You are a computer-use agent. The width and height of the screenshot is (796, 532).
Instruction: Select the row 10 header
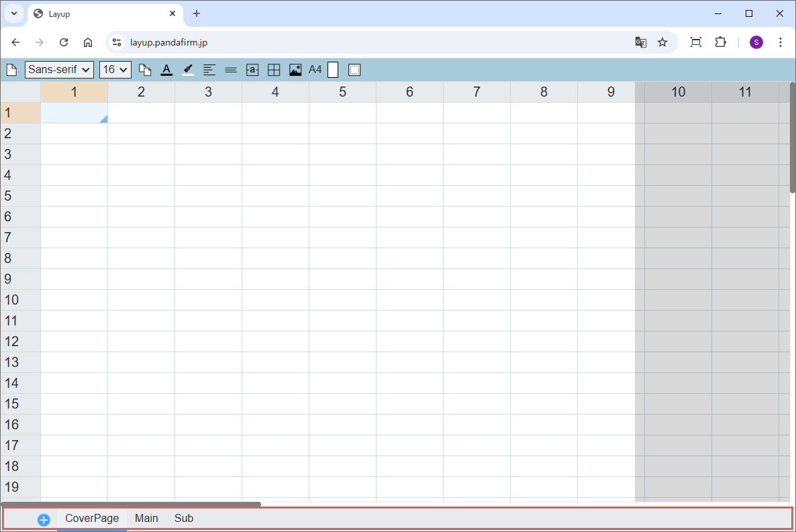pos(20,300)
